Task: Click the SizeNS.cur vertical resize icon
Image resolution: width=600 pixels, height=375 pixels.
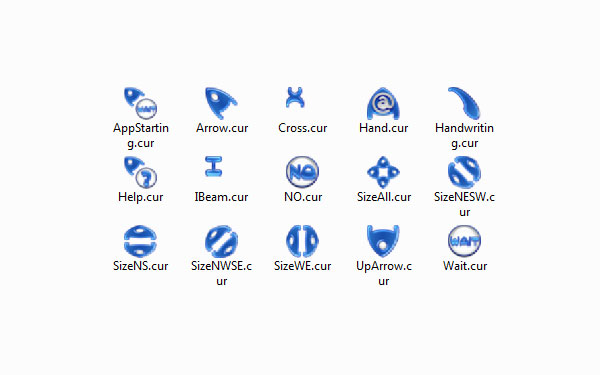Action: pyautogui.click(x=140, y=241)
